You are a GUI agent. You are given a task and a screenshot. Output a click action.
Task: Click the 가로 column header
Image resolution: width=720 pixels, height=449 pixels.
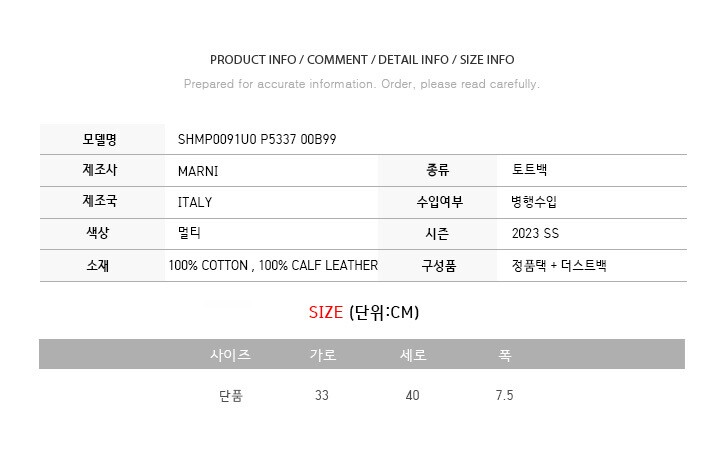click(x=322, y=355)
